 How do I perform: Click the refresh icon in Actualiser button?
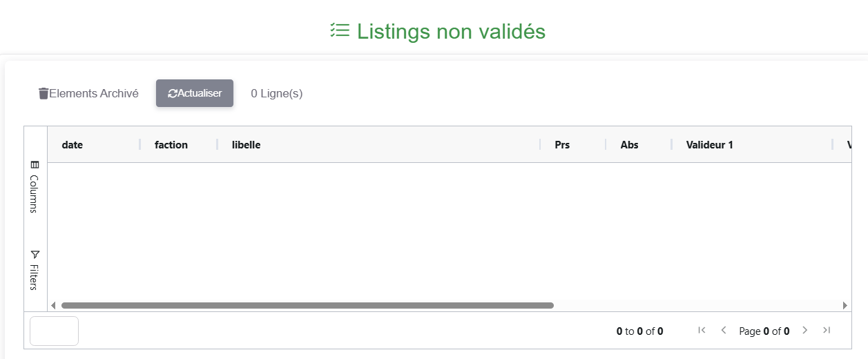point(173,93)
